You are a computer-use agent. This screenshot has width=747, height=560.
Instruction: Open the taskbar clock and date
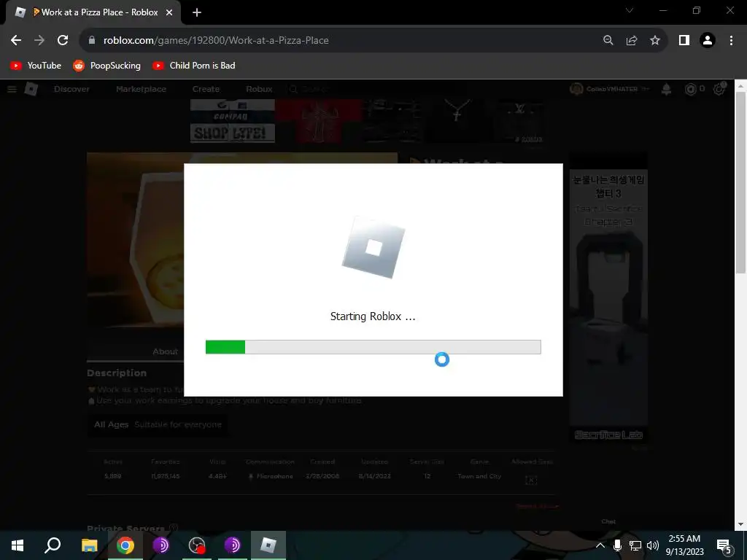pos(684,545)
